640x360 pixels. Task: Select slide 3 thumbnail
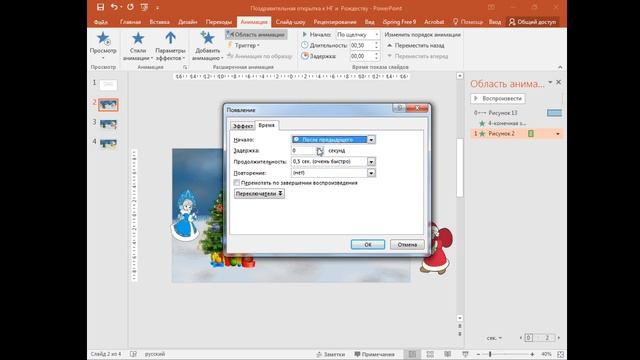[108, 124]
